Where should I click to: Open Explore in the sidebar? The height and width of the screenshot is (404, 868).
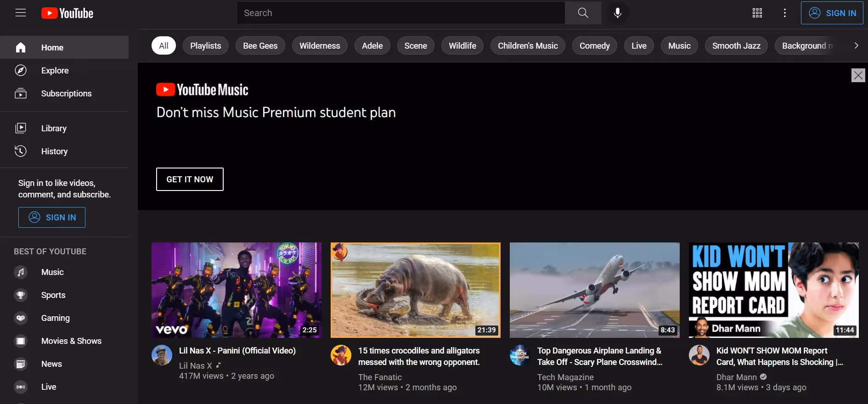[64, 70]
